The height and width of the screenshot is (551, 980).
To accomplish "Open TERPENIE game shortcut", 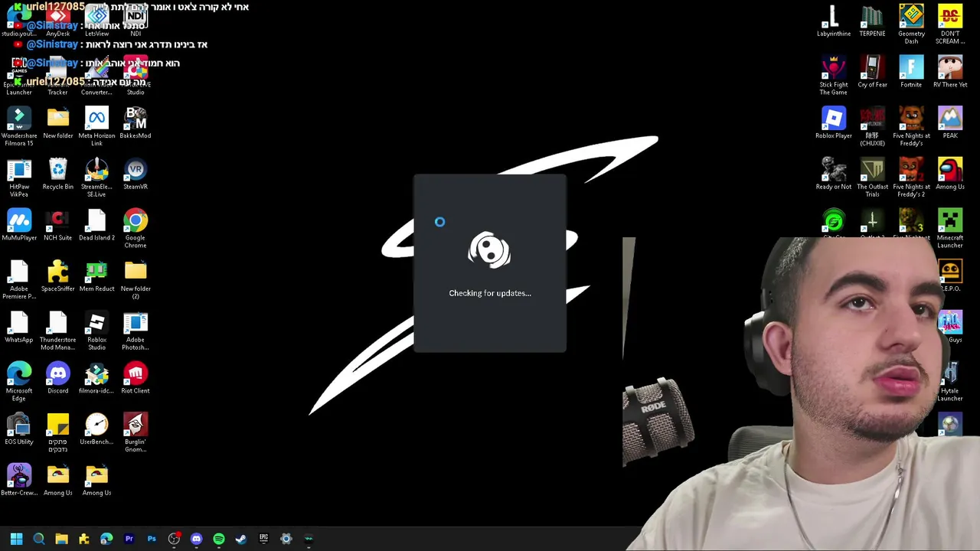I will click(872, 21).
